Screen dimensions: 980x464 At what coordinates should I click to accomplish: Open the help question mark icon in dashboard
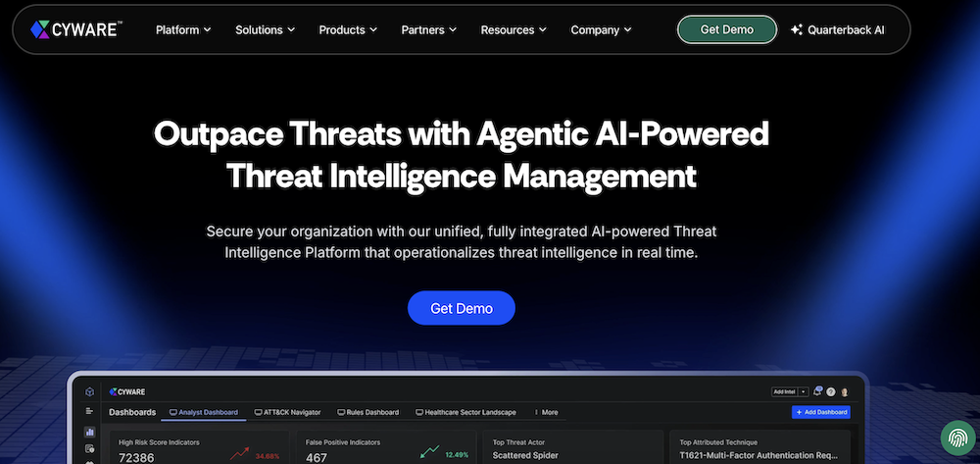pyautogui.click(x=831, y=391)
